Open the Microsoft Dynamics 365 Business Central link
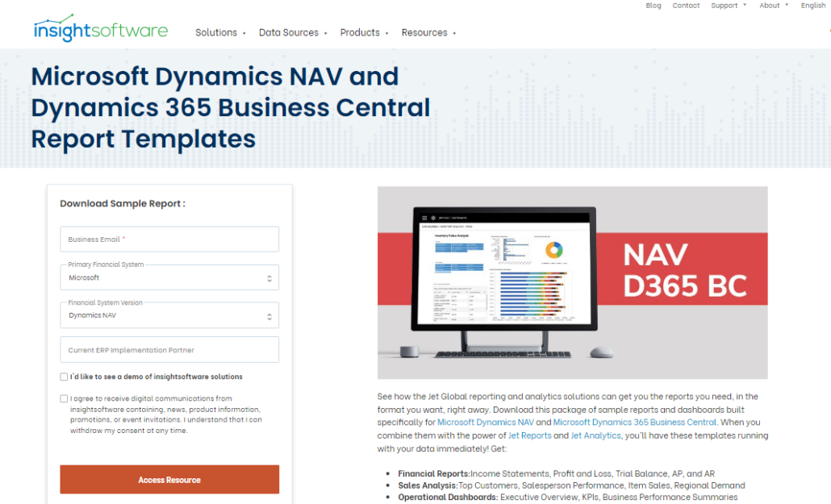The image size is (831, 504). (x=634, y=423)
